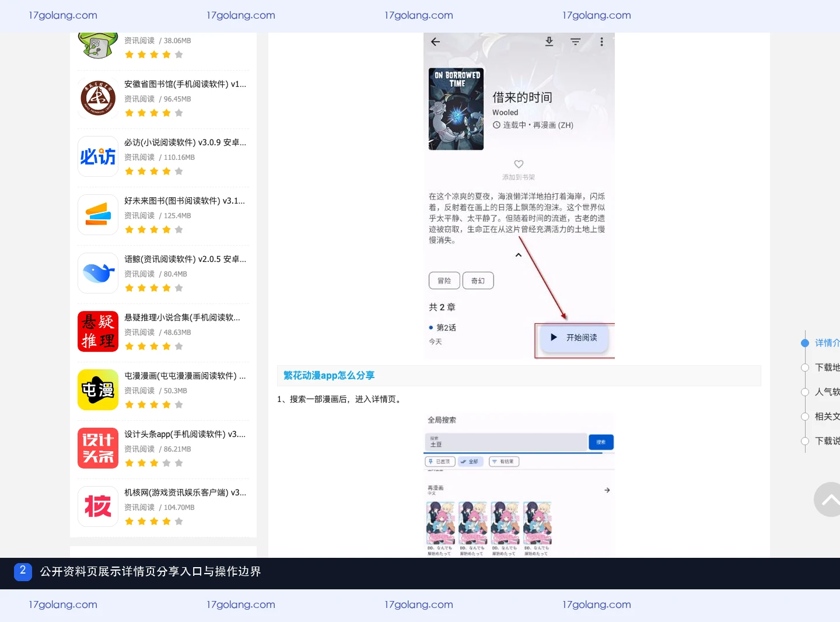Click the first manga result cover thumbnail
The height and width of the screenshot is (622, 840).
(x=440, y=523)
